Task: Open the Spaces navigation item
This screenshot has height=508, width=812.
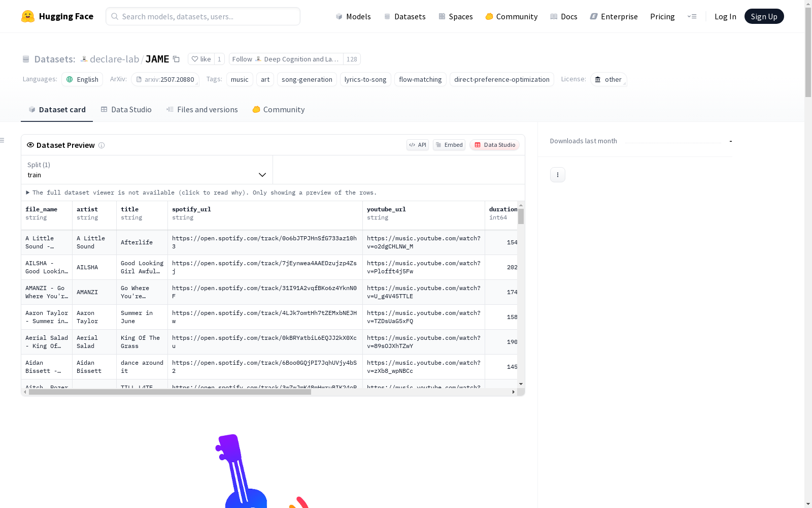Action: [456, 16]
